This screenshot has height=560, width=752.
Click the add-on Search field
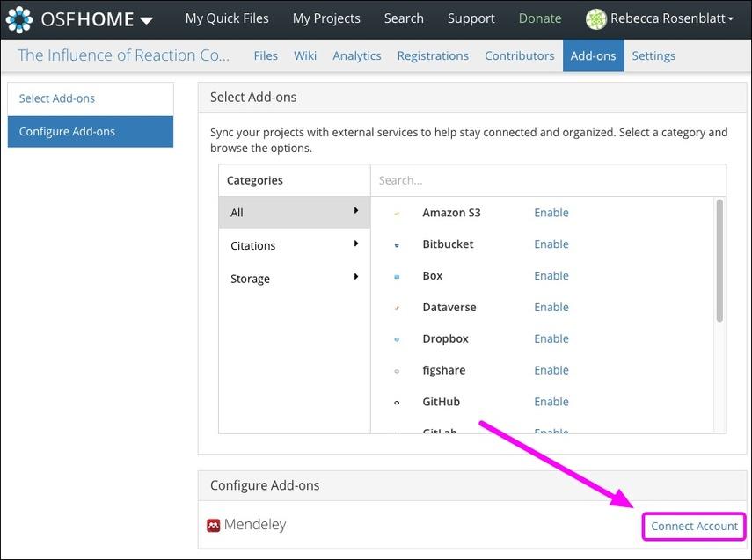point(548,180)
